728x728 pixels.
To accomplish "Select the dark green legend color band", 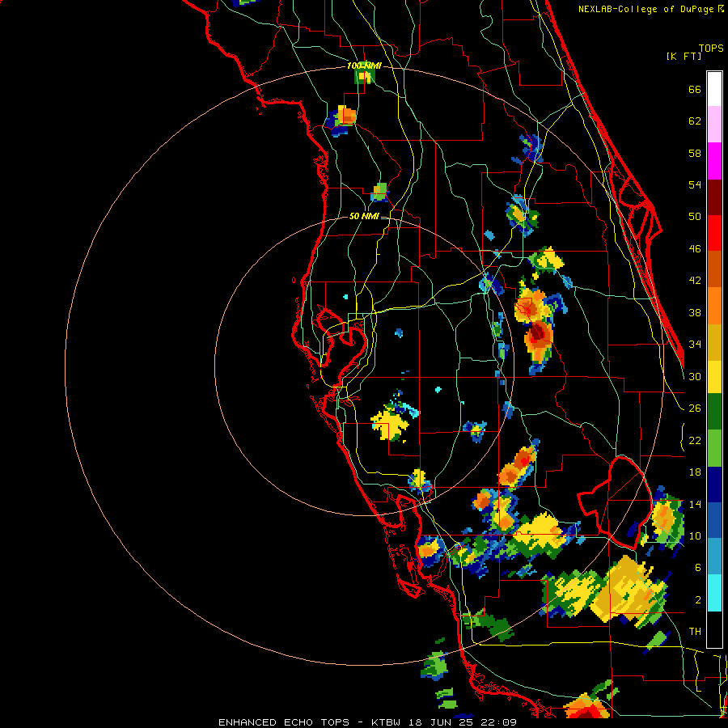I will click(x=714, y=412).
